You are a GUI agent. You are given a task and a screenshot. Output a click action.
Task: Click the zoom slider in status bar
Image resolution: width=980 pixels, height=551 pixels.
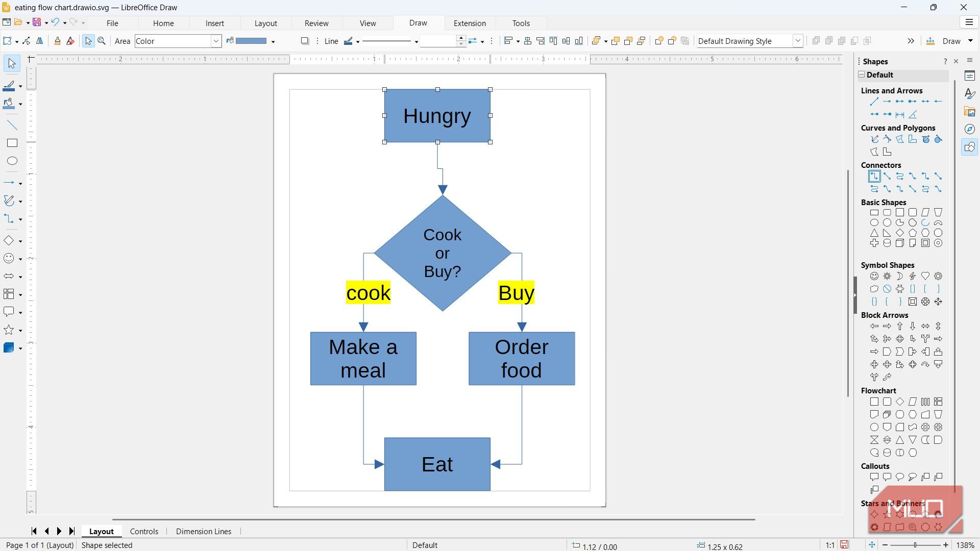pos(915,545)
